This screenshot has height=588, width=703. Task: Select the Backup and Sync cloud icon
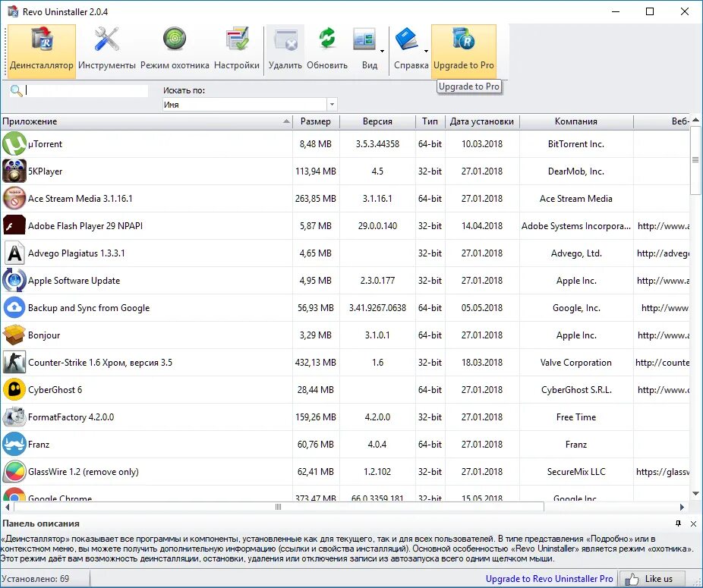pos(14,308)
